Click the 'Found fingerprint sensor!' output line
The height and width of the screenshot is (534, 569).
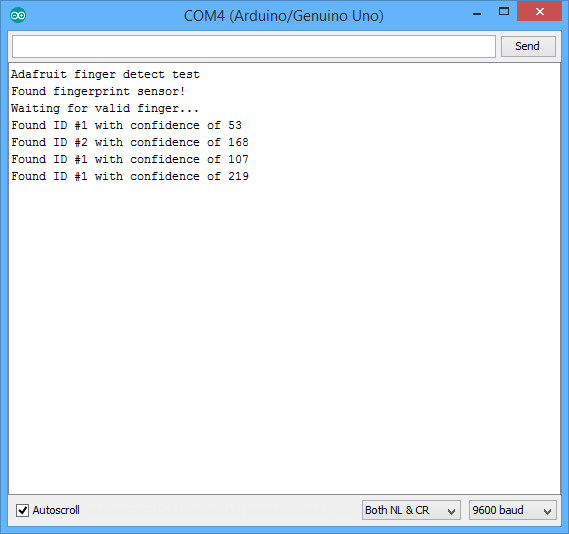click(x=98, y=91)
